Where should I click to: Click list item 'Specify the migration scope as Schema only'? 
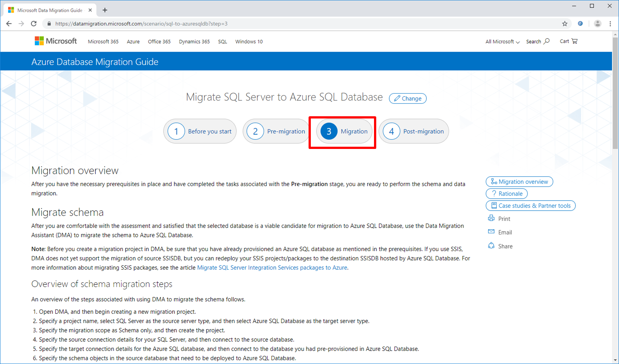point(132,330)
